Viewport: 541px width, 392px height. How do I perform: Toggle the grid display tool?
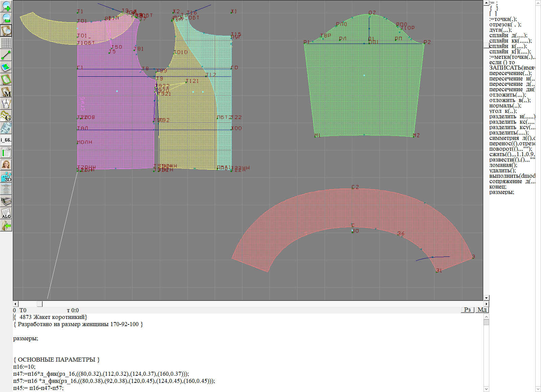6,43
